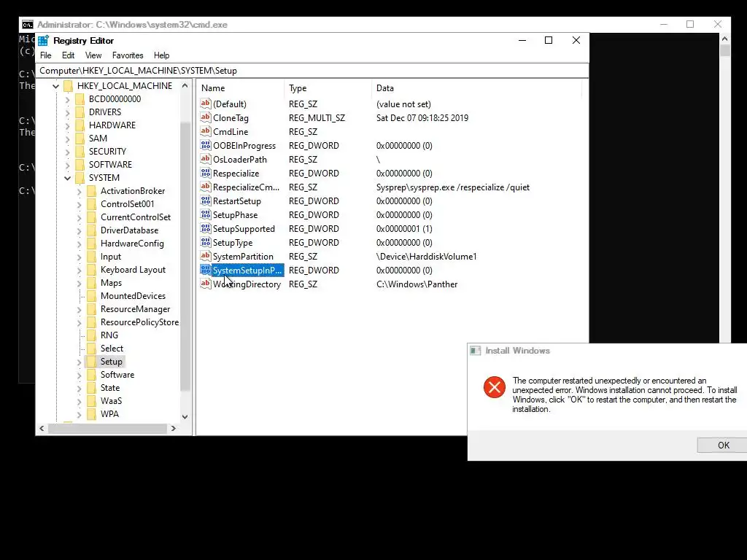Image resolution: width=747 pixels, height=560 pixels.
Task: Select the HARDWARE folder icon
Action: coord(80,125)
